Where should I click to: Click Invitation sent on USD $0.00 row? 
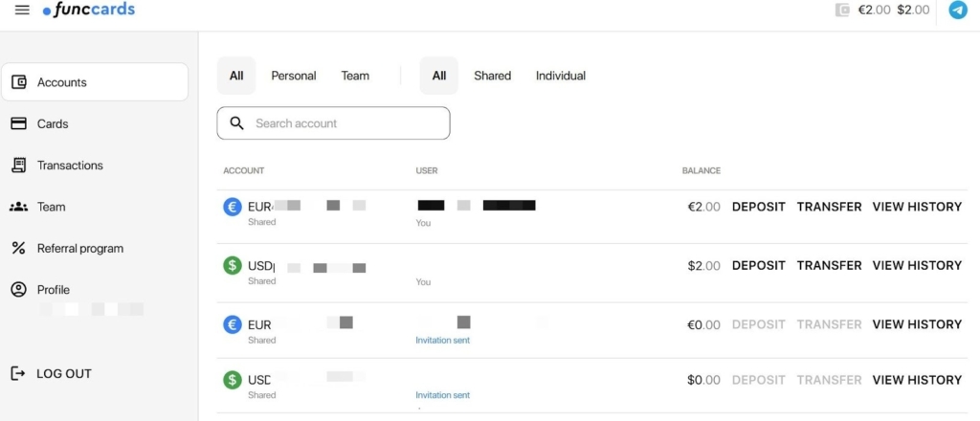pyautogui.click(x=442, y=395)
